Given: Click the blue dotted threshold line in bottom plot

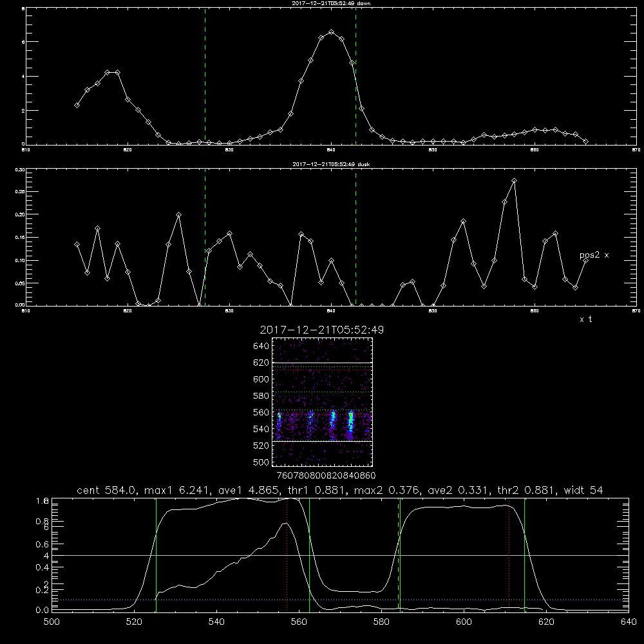Looking at the screenshot, I should tap(340, 600).
